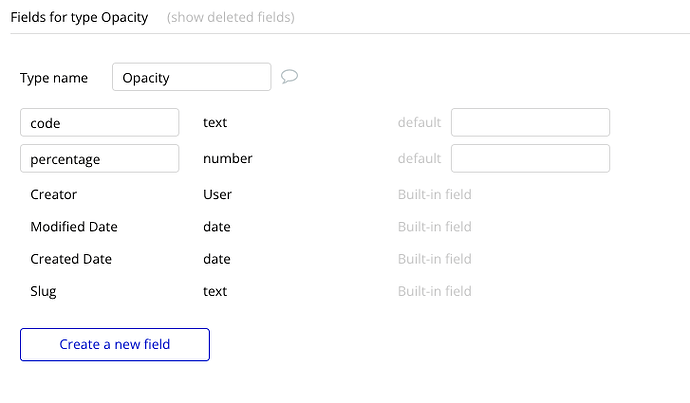
Task: Click the comment icon beside Type name
Action: (x=290, y=77)
